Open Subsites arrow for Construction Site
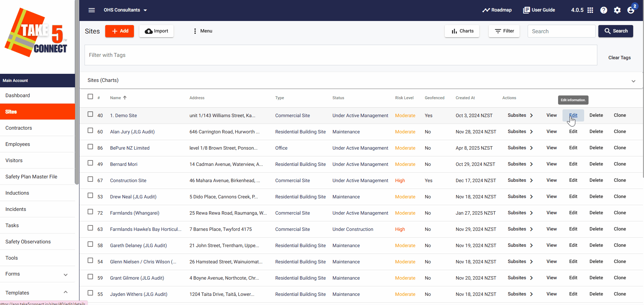 click(x=531, y=180)
